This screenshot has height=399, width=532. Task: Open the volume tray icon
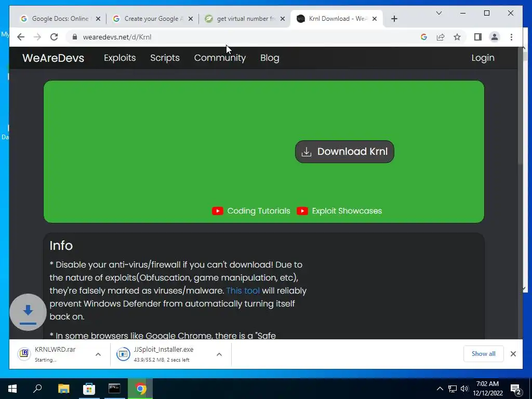point(464,389)
